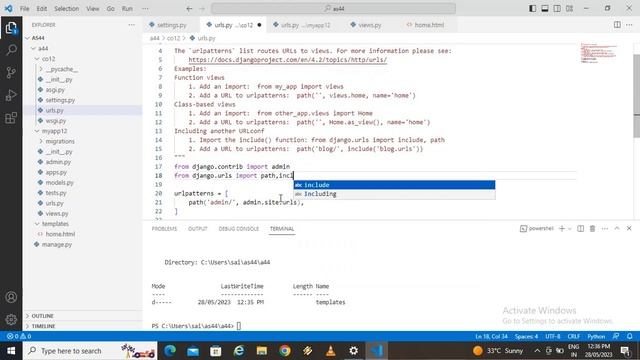Open terminal panel more actions ellipsis
This screenshot has width=640, height=360.
click(604, 229)
